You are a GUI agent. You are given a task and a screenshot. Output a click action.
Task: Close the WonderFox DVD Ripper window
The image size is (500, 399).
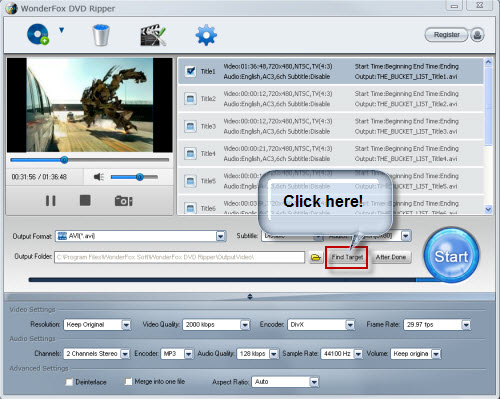480,6
